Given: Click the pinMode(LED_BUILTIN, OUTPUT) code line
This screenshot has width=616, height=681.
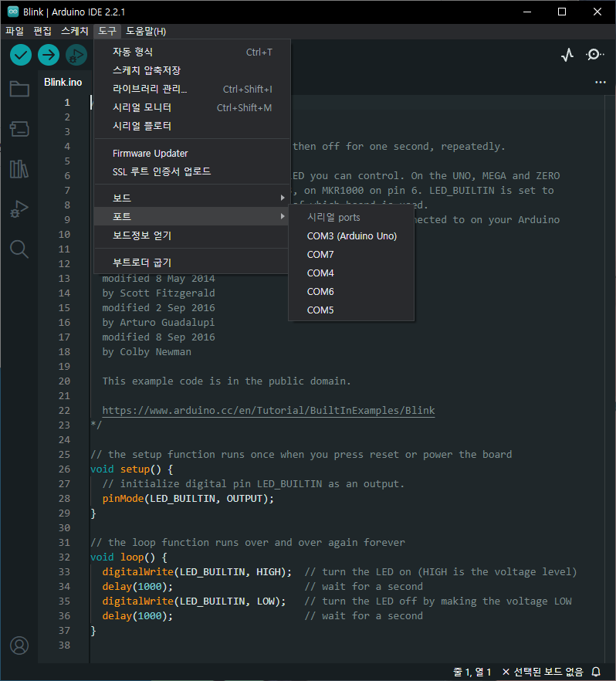Looking at the screenshot, I should click(x=188, y=499).
